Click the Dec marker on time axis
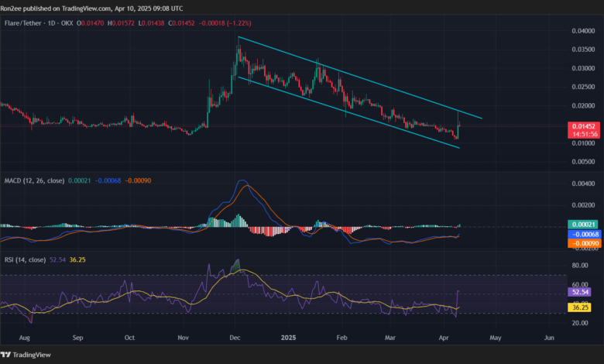 [235, 338]
